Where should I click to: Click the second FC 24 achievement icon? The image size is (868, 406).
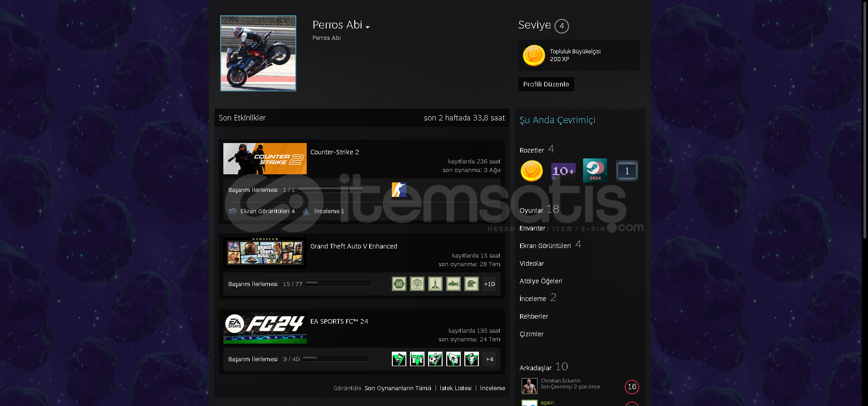[x=417, y=359]
